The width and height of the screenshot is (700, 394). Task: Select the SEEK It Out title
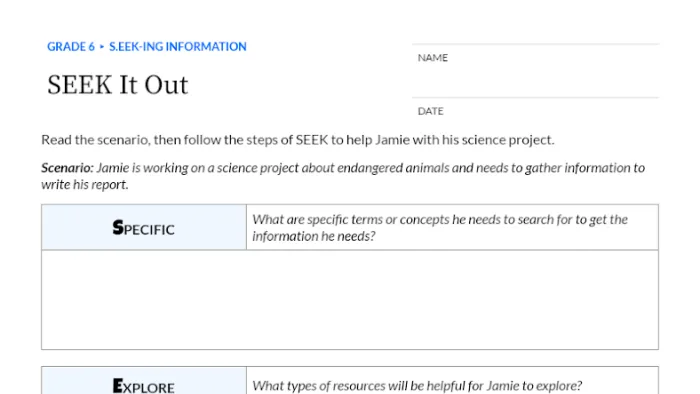[118, 85]
